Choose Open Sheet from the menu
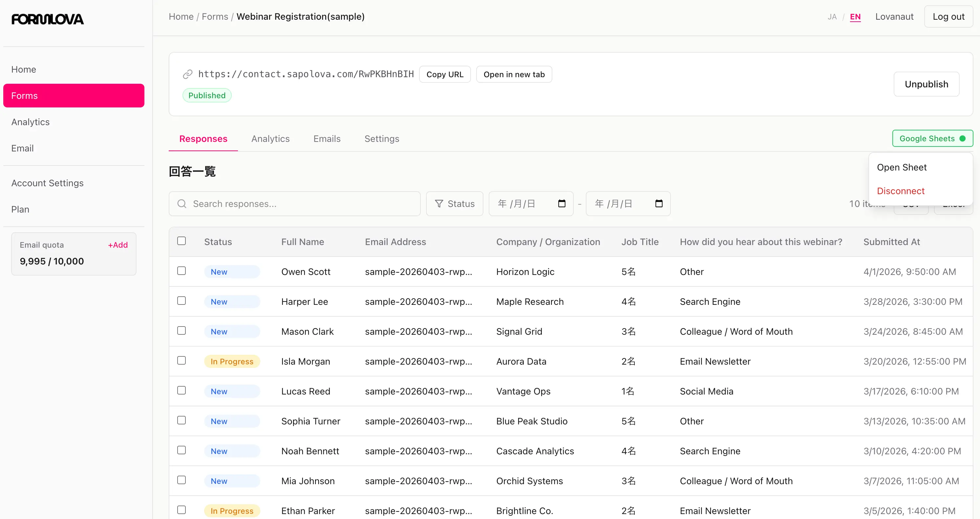Viewport: 980px width, 519px height. pyautogui.click(x=902, y=168)
